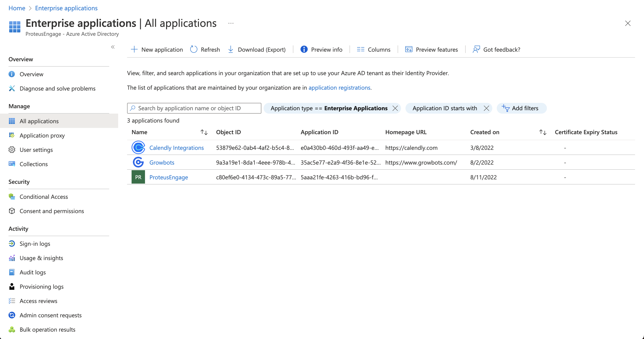
Task: Click the Calendly logo icon
Action: [138, 147]
